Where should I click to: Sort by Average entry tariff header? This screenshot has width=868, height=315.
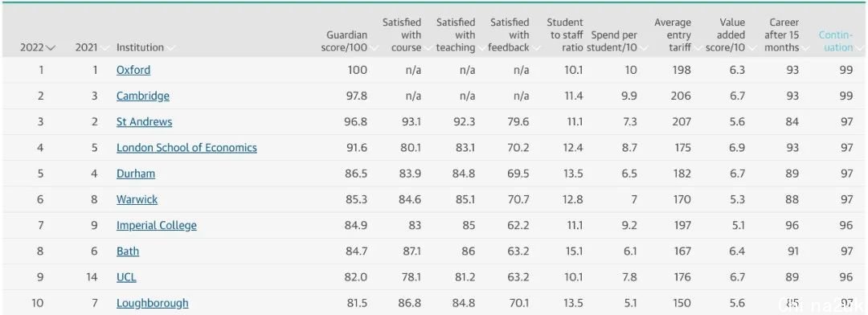[673, 35]
